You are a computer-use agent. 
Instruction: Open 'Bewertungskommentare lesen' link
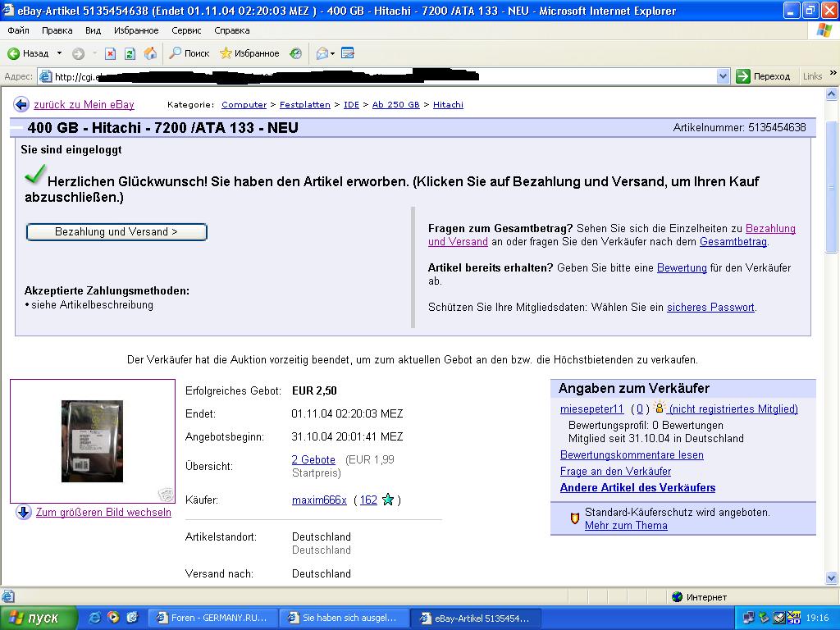[x=632, y=454]
